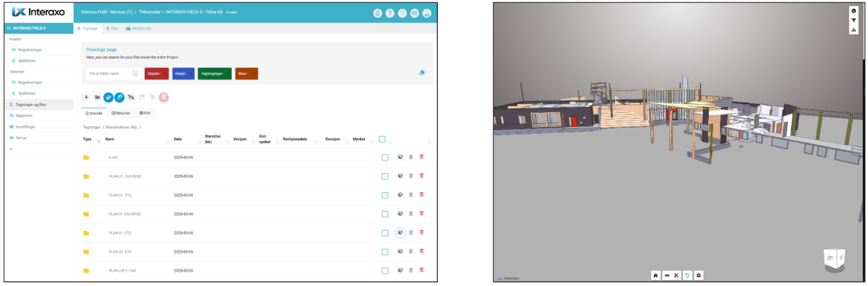
Task: Open Rapporter in the sidebar
Action: (24, 115)
